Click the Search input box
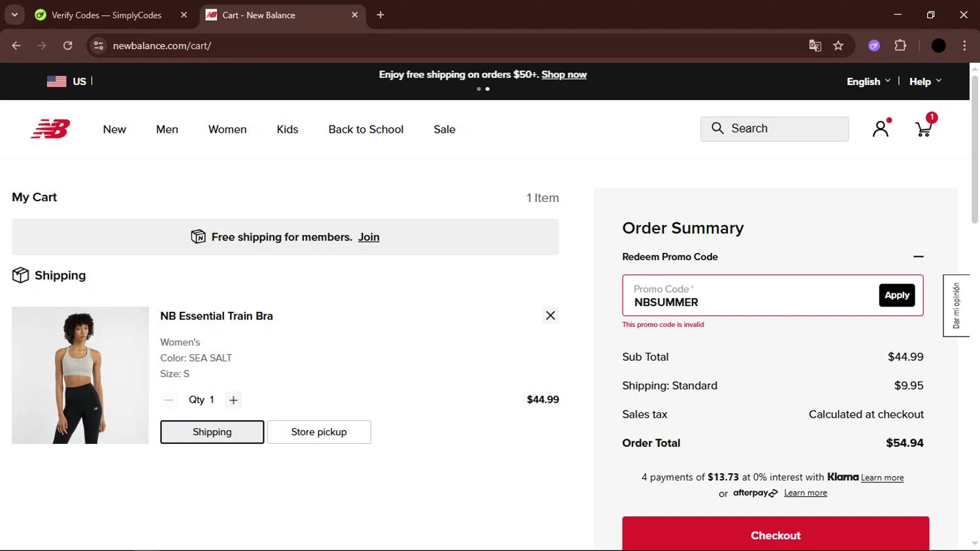 click(775, 129)
